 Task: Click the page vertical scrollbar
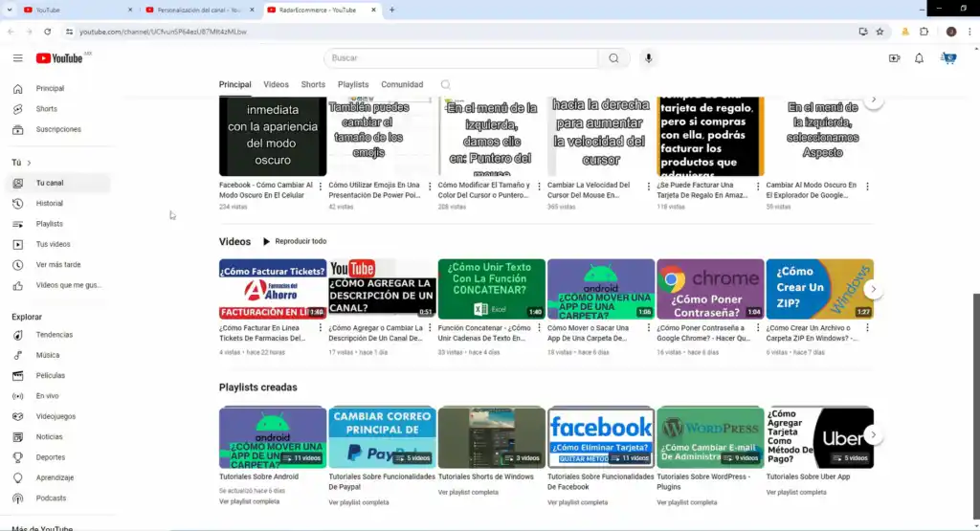[x=975, y=406]
